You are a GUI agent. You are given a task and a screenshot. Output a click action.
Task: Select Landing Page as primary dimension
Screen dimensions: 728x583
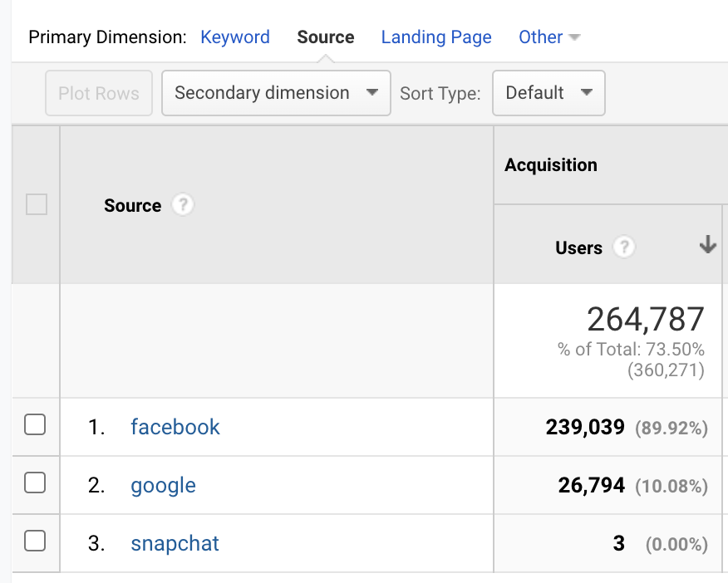(436, 37)
